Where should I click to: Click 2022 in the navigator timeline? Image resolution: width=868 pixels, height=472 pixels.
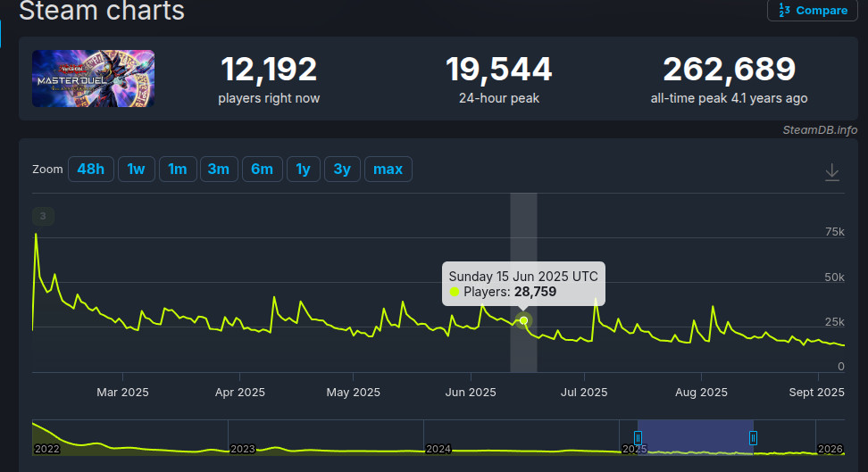[x=47, y=449]
